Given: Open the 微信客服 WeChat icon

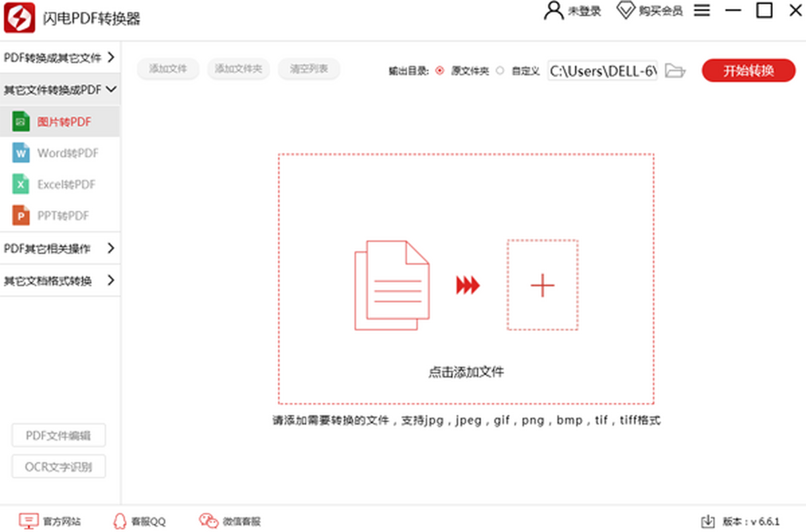Looking at the screenshot, I should click(x=208, y=521).
